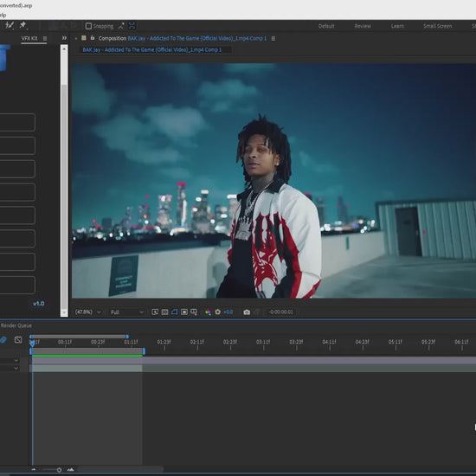Select the green second layer bar
This screenshot has height=476, width=476.
point(254,369)
